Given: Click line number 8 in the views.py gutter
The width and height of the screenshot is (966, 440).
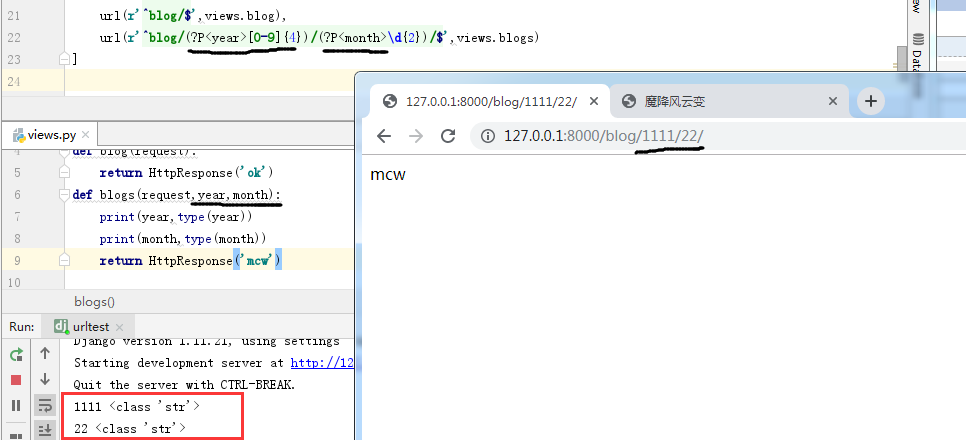Looking at the screenshot, I should (x=16, y=239).
